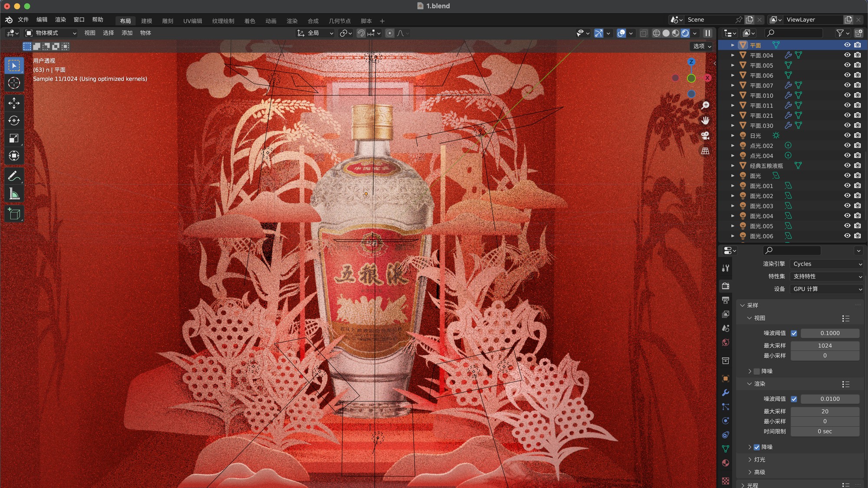Toggle camera view icon in viewport

coord(705,136)
